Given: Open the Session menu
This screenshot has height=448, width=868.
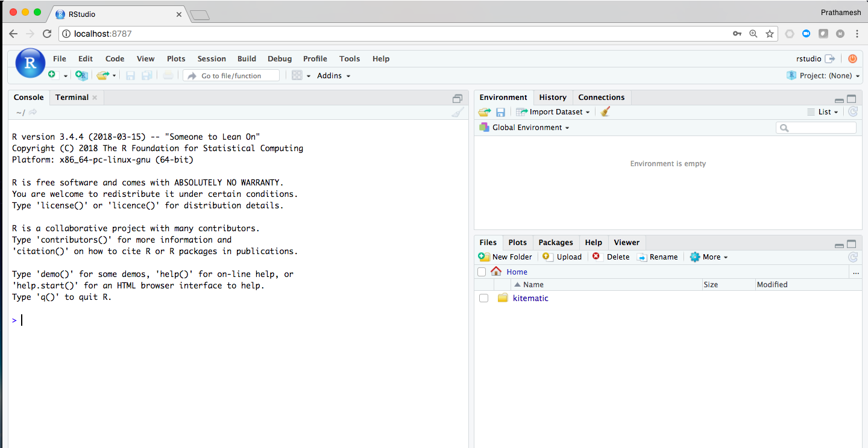Looking at the screenshot, I should 212,58.
